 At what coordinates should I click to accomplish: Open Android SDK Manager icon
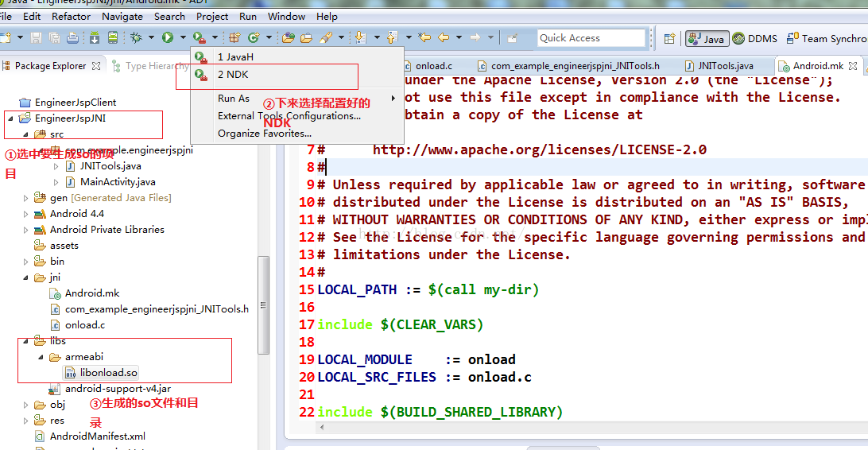tap(95, 37)
